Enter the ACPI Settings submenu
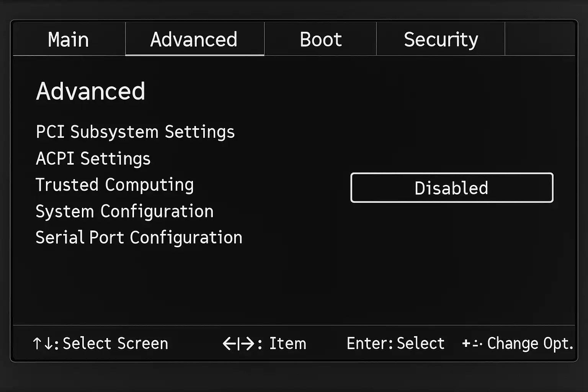This screenshot has height=392, width=588. click(93, 158)
